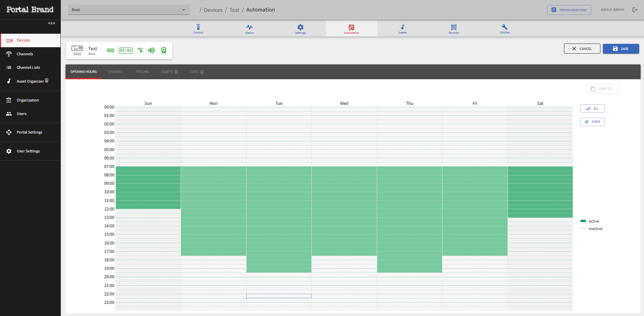Image resolution: width=644 pixels, height=316 pixels.
Task: Click the green license badge icon
Action: (x=164, y=50)
